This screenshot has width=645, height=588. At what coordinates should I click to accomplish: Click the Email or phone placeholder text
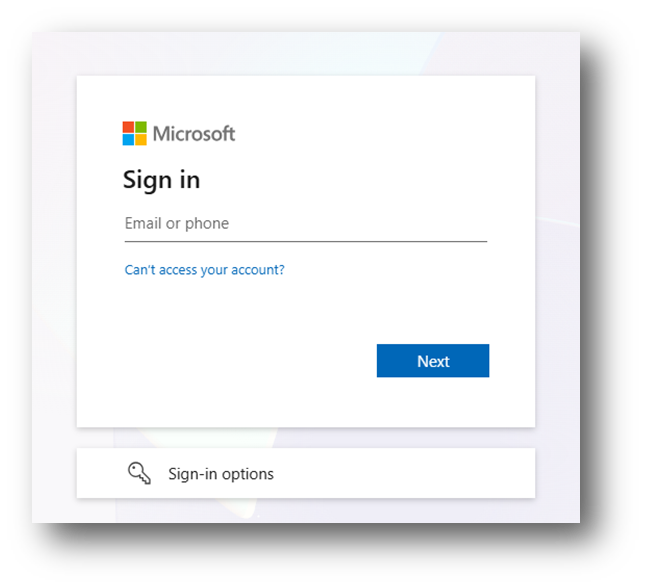(177, 223)
